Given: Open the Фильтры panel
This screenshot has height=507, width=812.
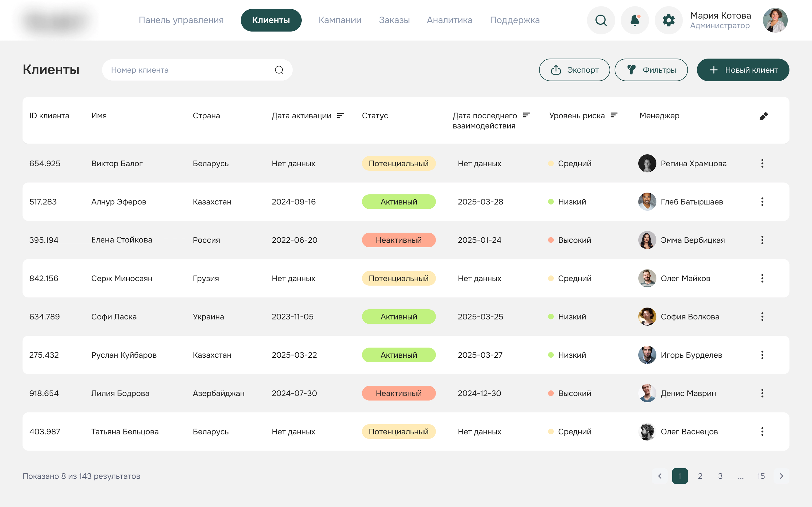Looking at the screenshot, I should (x=651, y=70).
